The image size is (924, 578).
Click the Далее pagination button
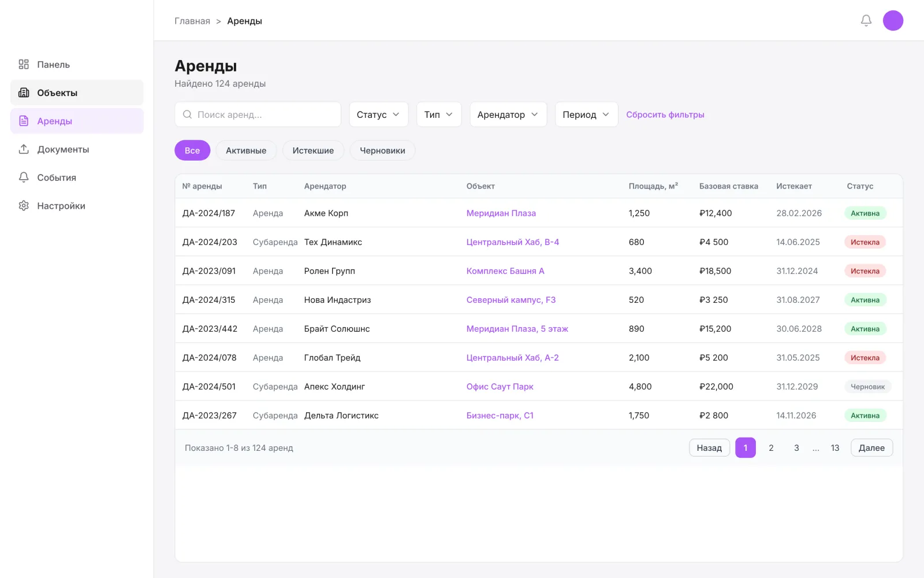click(871, 448)
